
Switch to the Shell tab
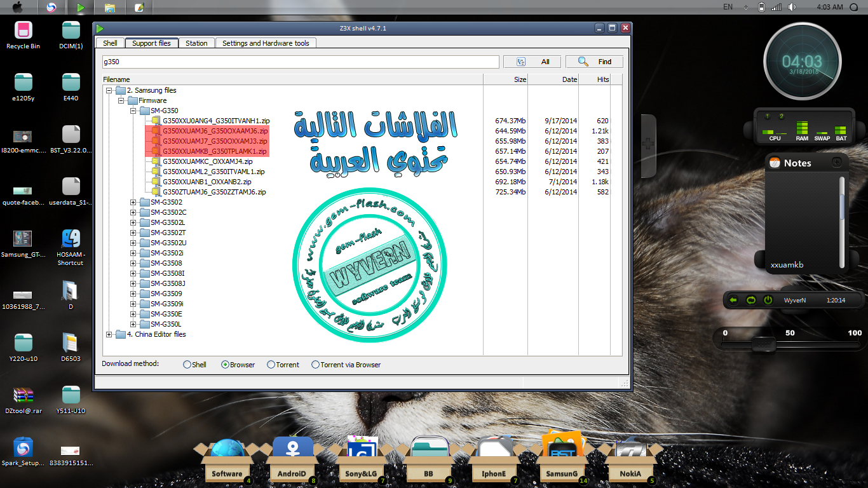(x=110, y=43)
